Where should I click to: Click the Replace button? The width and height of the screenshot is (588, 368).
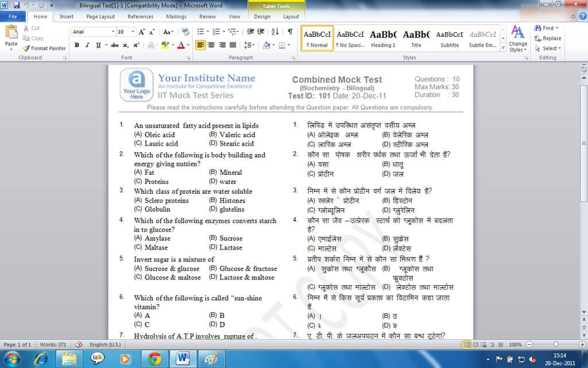(x=548, y=38)
